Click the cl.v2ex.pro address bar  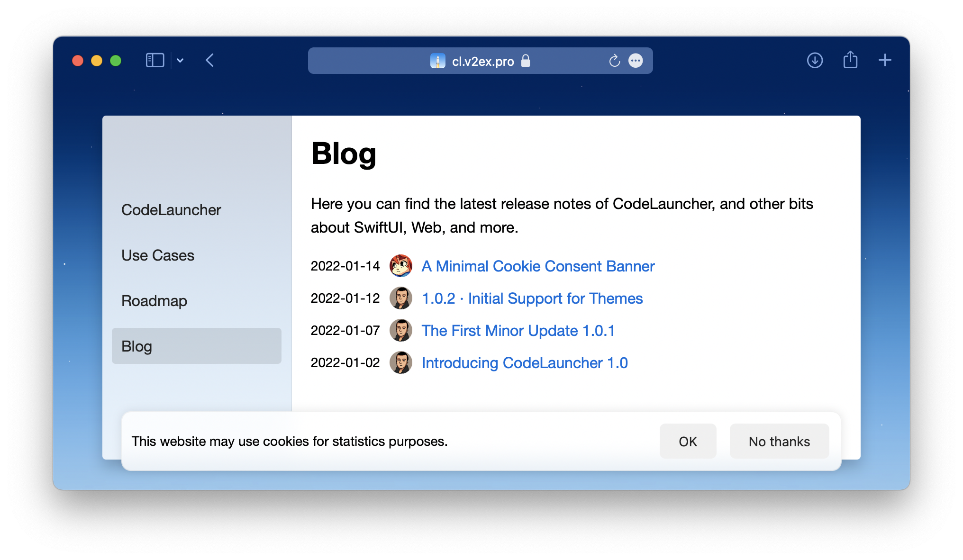pyautogui.click(x=480, y=61)
